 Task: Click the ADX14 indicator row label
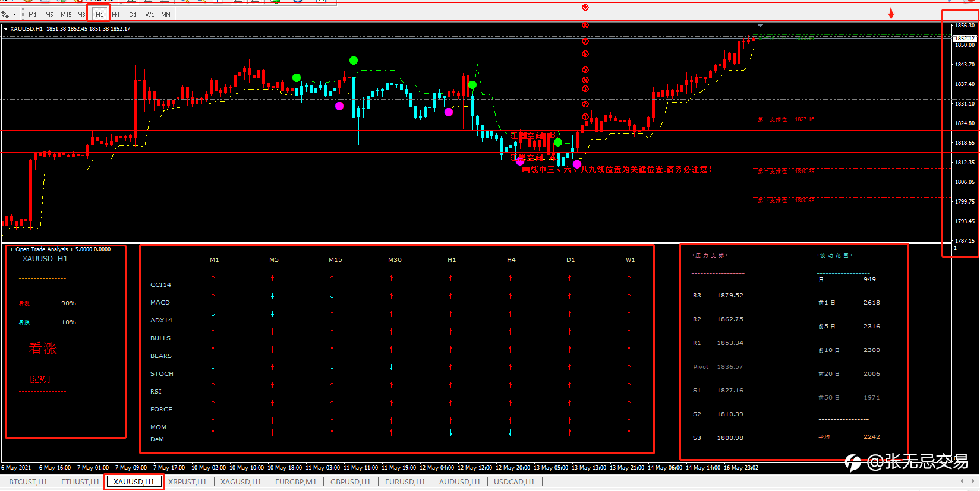coord(161,321)
